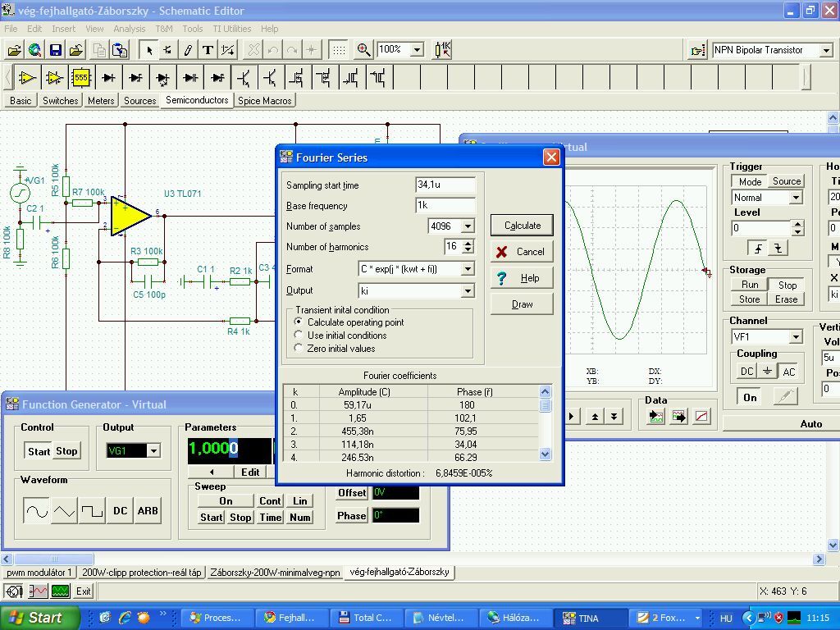The image size is (840, 630).
Task: Open the Analysis menu
Action: [x=129, y=29]
